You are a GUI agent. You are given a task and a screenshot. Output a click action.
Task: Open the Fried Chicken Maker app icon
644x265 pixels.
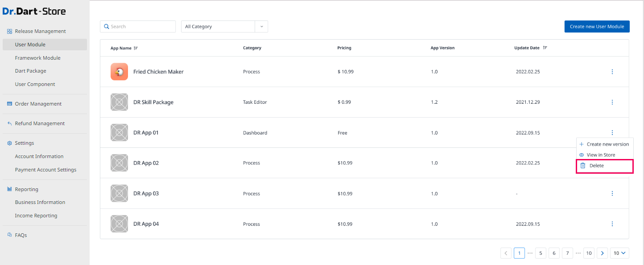[119, 72]
